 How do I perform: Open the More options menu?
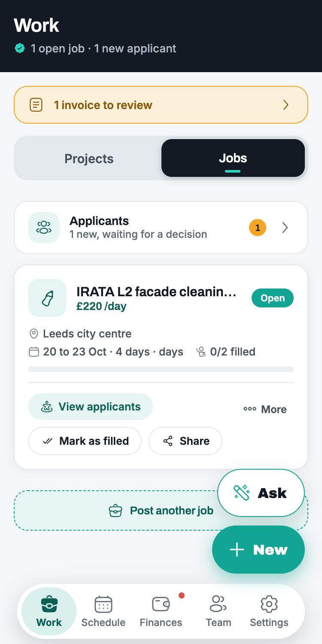pyautogui.click(x=265, y=409)
